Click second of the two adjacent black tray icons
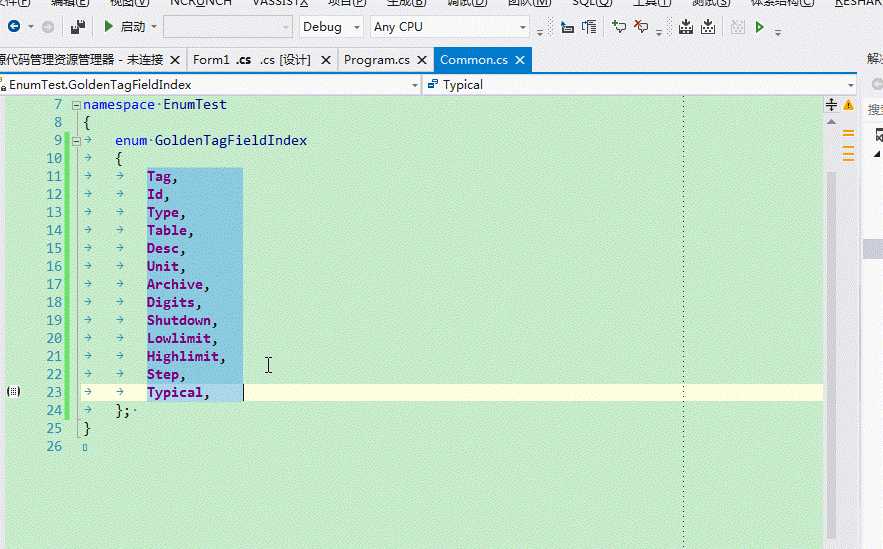The width and height of the screenshot is (883, 549). coord(708,26)
